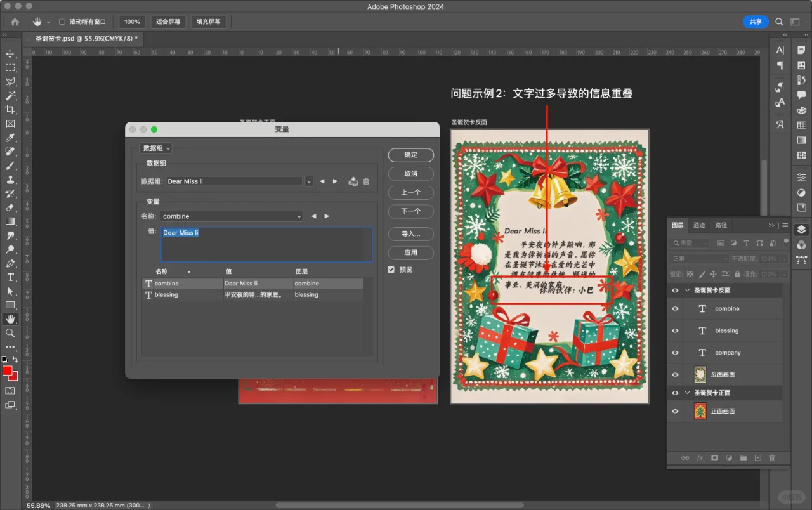This screenshot has width=812, height=510.
Task: Open the layer blend mode 正常 dropdown
Action: pos(700,259)
